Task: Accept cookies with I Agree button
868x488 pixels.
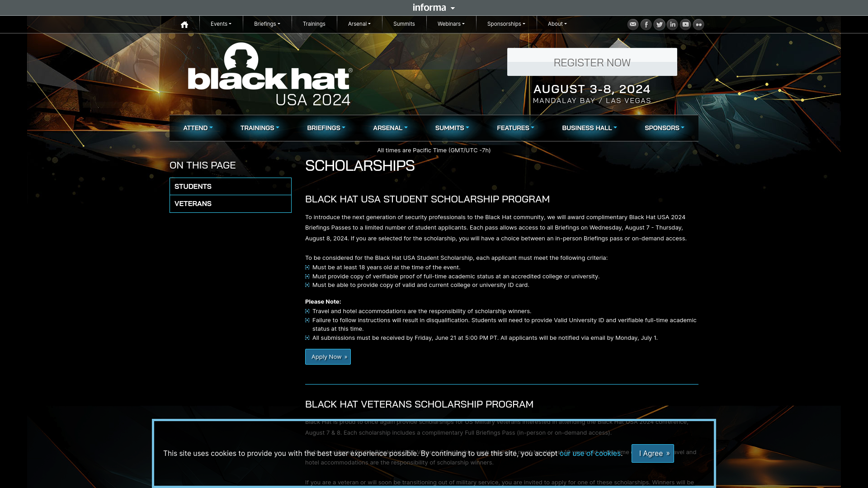Action: click(653, 453)
